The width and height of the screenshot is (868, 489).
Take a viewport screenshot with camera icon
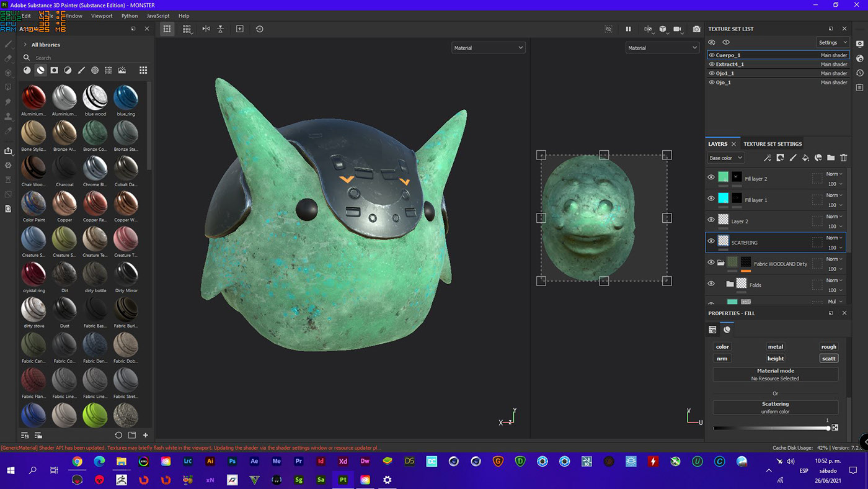coord(696,29)
